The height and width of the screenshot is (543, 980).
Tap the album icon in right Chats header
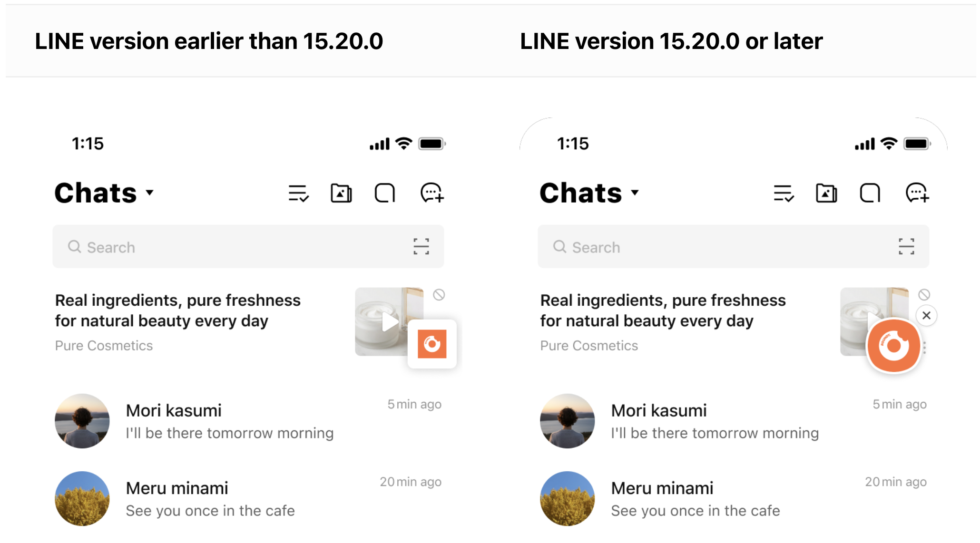(x=826, y=193)
